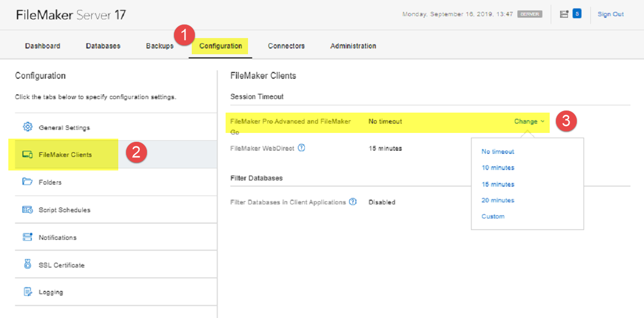Click the General Settings gear icon
Image resolution: width=644 pixels, height=318 pixels.
tap(28, 127)
